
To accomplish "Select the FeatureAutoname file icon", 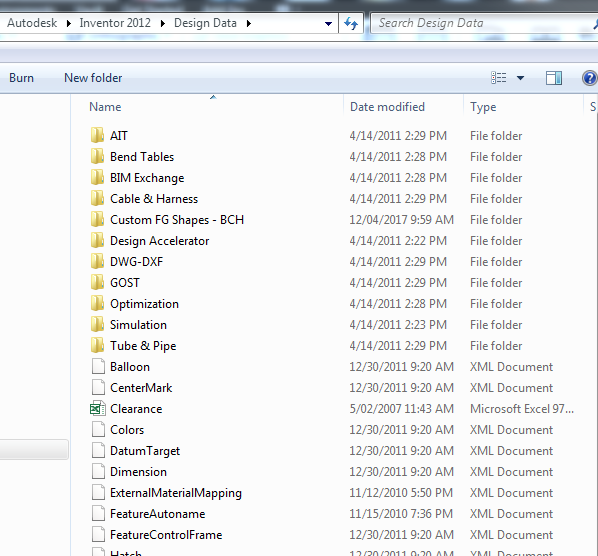I will click(x=98, y=513).
